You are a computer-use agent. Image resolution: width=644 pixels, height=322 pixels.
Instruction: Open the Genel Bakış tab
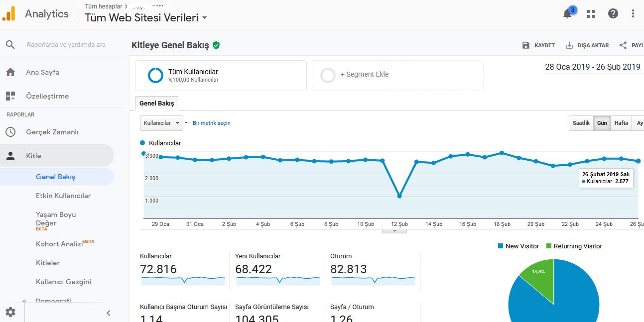click(157, 104)
